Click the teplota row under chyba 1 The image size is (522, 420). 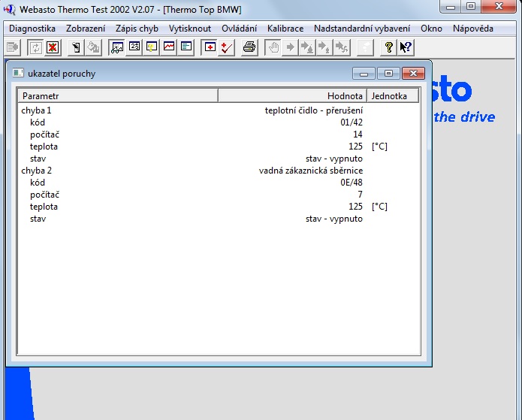click(x=219, y=147)
